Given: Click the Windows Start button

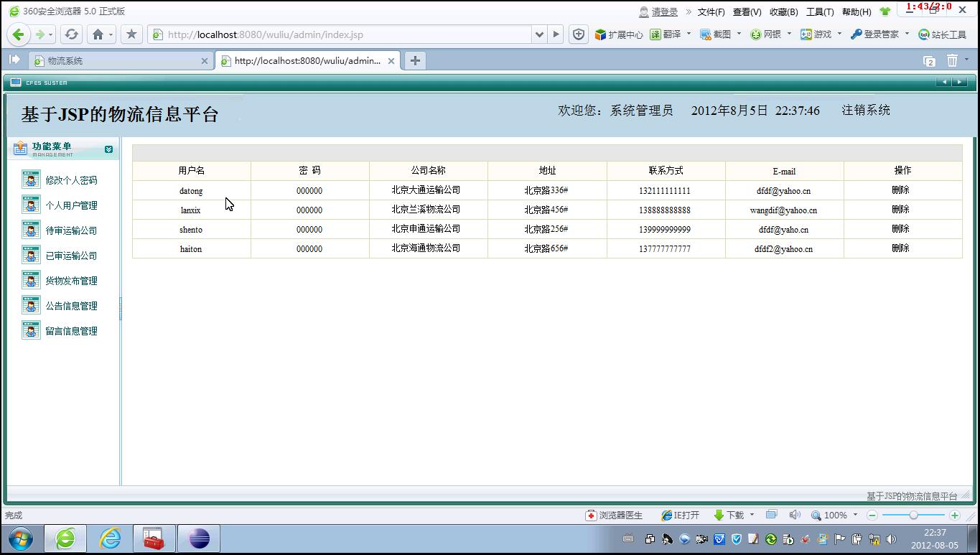Looking at the screenshot, I should coord(19,538).
